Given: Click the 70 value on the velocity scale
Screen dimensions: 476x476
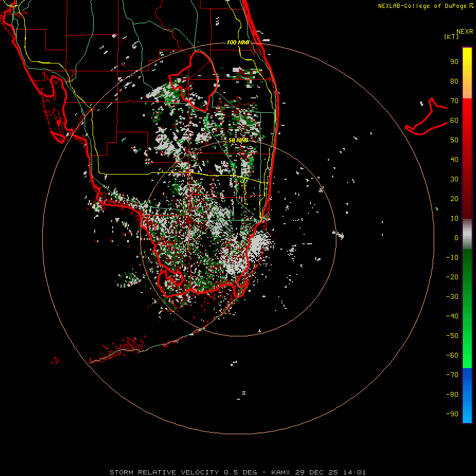Looking at the screenshot, I should 454,101.
